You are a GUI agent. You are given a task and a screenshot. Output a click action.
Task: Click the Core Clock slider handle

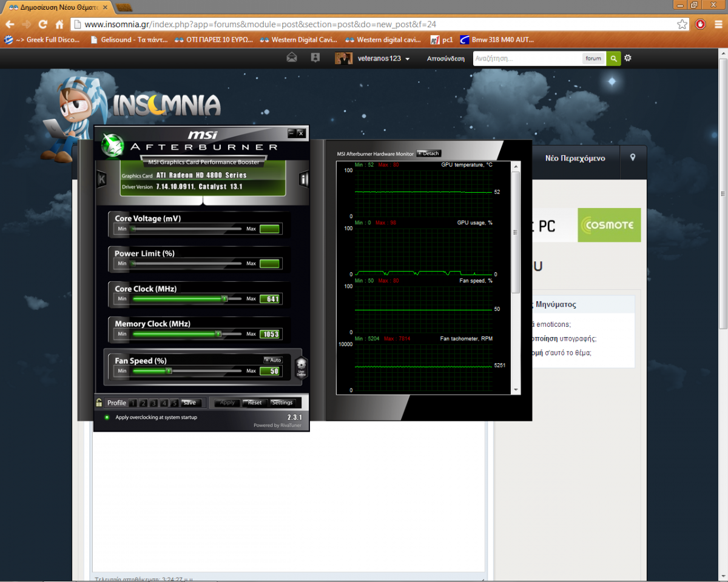point(224,299)
